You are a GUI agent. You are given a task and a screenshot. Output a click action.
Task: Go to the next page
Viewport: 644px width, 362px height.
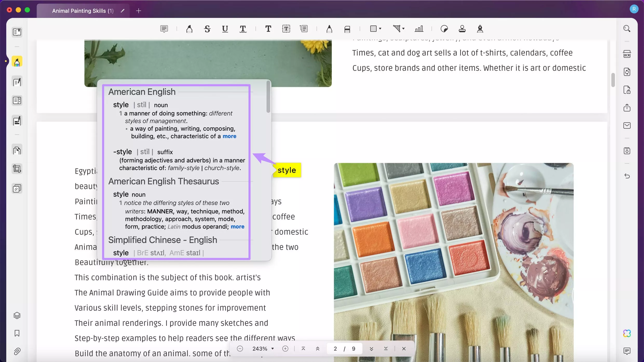point(371,348)
